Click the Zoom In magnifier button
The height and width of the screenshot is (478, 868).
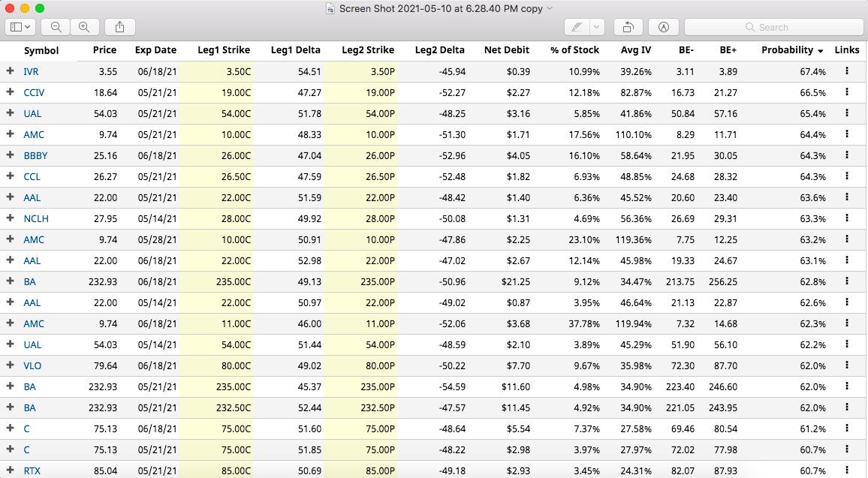[x=85, y=27]
